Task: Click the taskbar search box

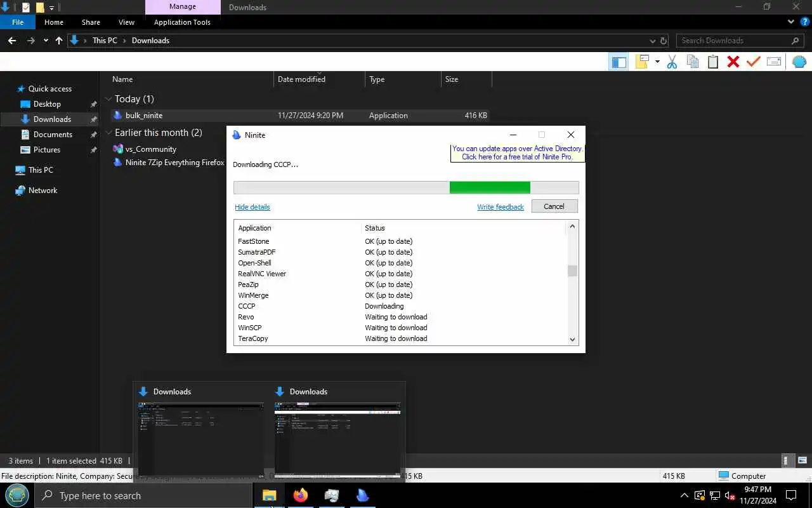Action: 143,495
